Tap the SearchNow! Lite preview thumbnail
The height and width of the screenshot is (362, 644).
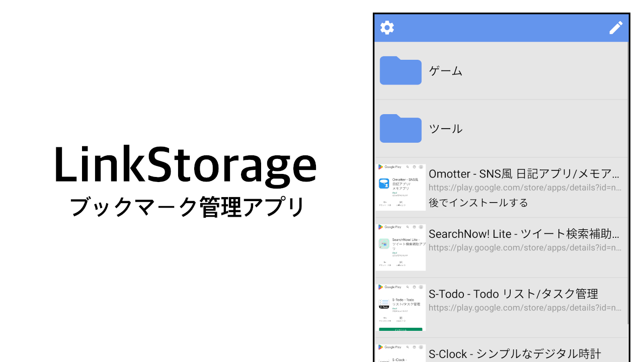[400, 247]
